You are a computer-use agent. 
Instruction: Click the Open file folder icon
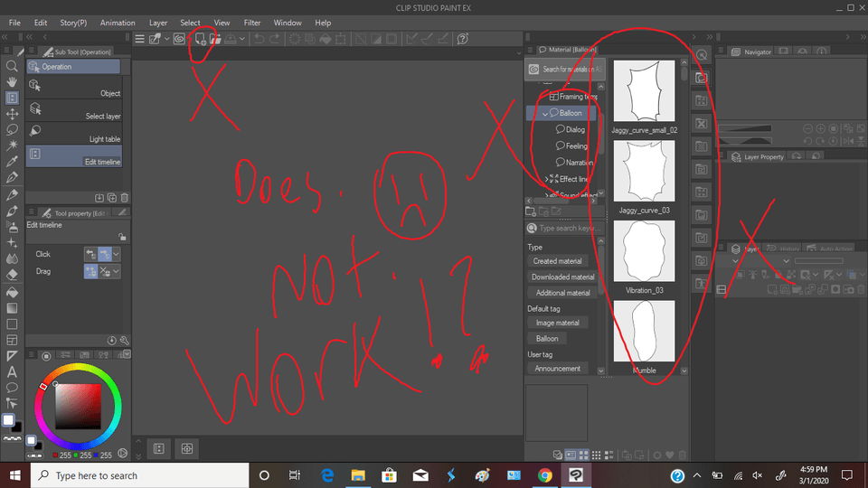(x=215, y=39)
